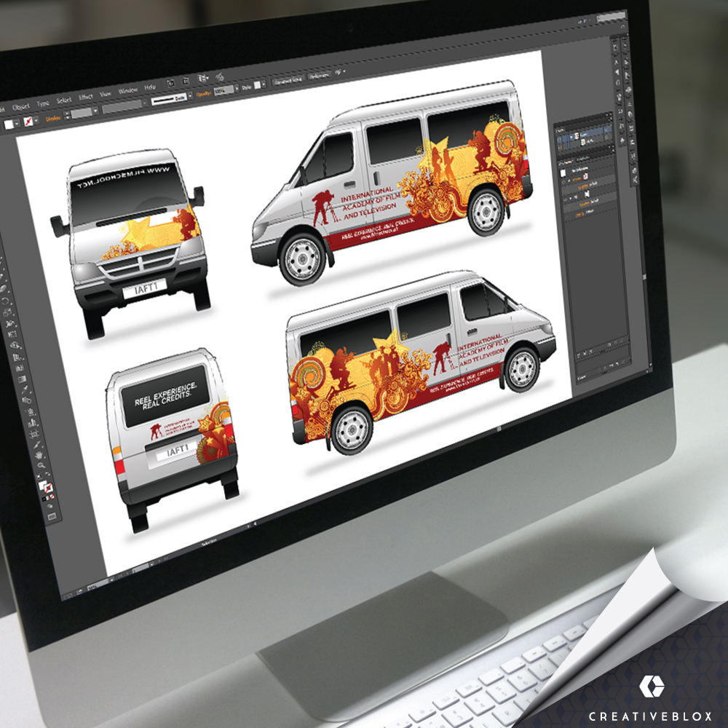Select the Symbol Sprayer tool
This screenshot has height=728, width=728.
(x=30, y=412)
